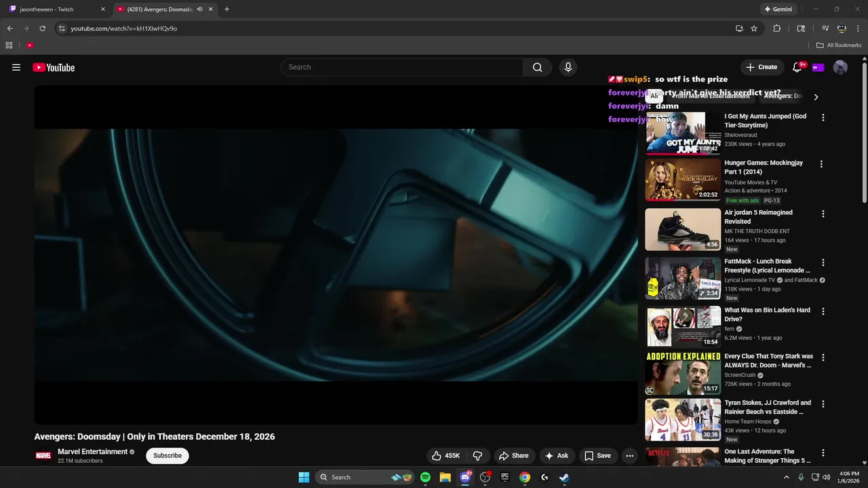Open Hunger Games: Mockingjay Part 1 title

[763, 167]
